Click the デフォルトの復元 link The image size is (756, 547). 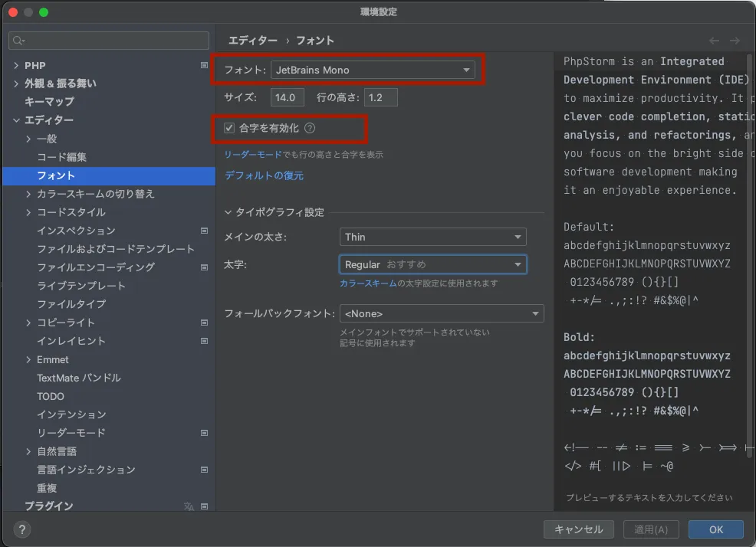pos(264,175)
